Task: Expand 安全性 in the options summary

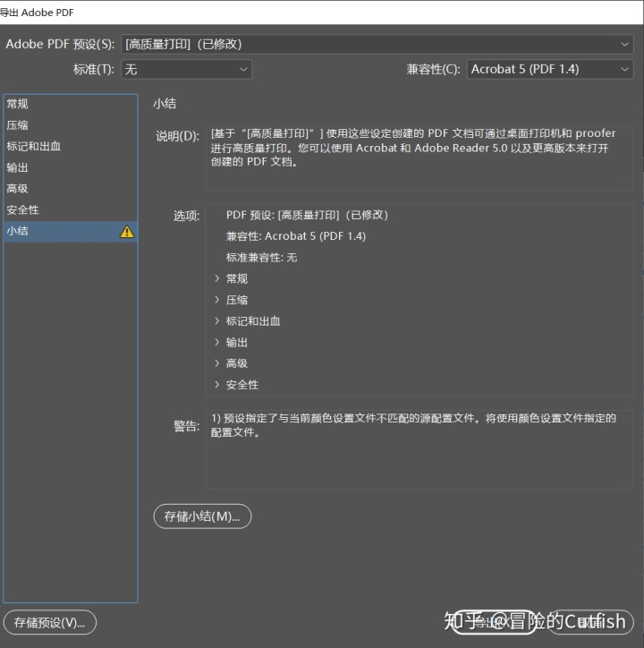Action: [216, 385]
